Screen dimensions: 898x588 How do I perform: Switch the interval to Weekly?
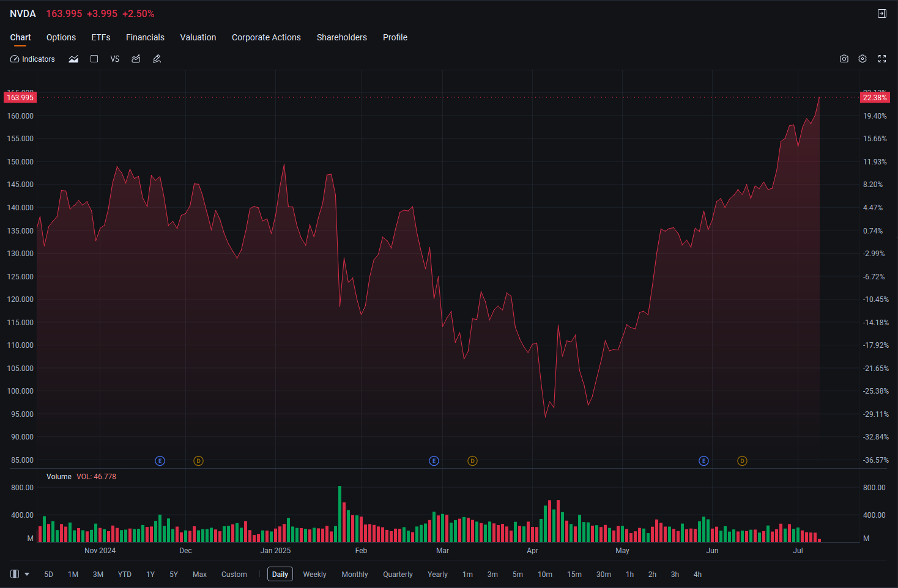tap(314, 575)
